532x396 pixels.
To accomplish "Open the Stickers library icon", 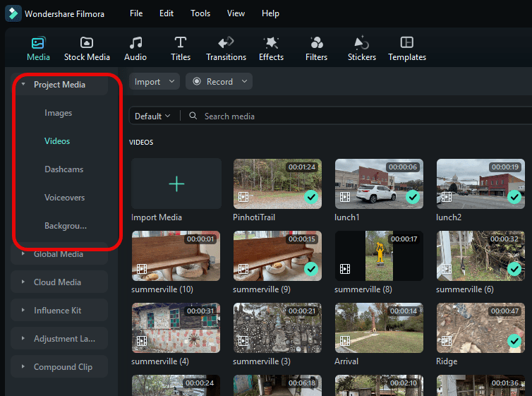I will tap(361, 43).
